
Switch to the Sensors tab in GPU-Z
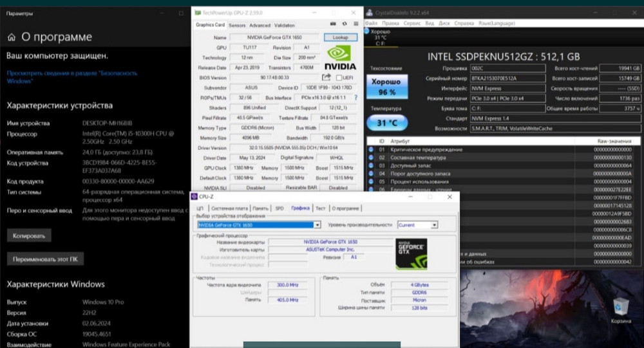tap(237, 25)
